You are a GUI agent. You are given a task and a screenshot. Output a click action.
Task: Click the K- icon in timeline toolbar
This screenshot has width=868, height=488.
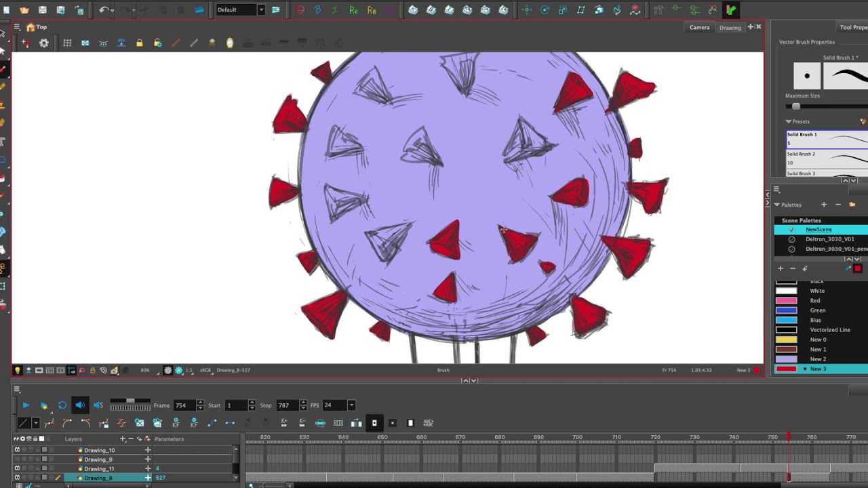pos(302,423)
